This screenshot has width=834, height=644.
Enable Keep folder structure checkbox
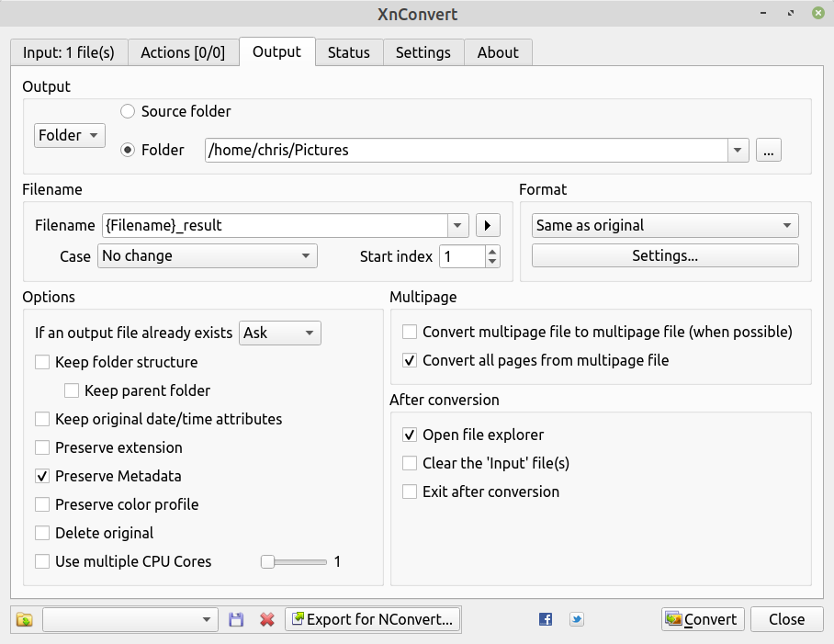point(42,362)
